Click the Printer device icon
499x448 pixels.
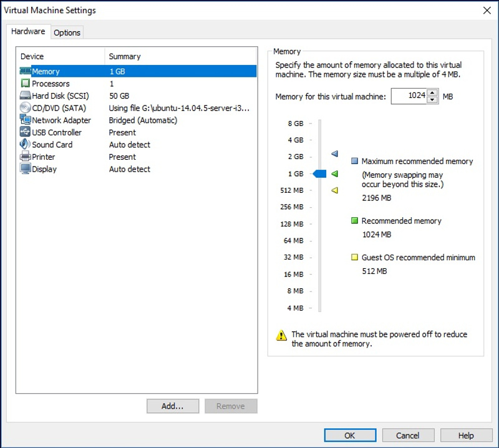pos(26,157)
